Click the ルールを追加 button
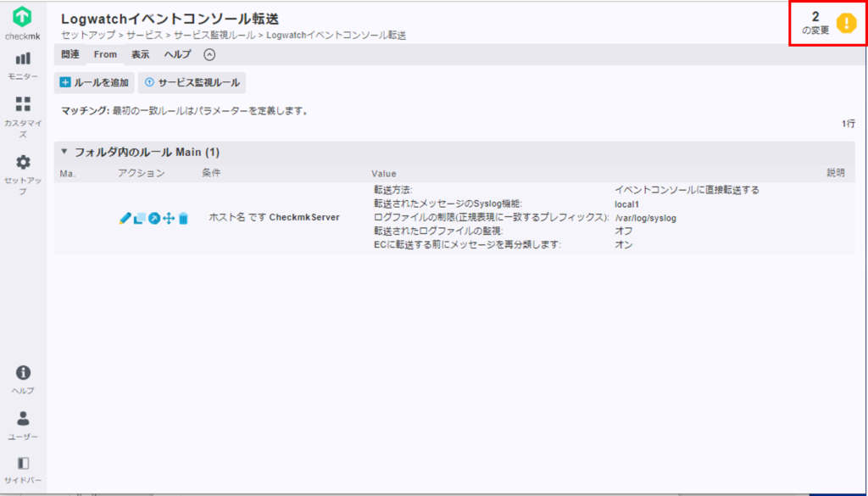This screenshot has height=496, width=868. 94,82
